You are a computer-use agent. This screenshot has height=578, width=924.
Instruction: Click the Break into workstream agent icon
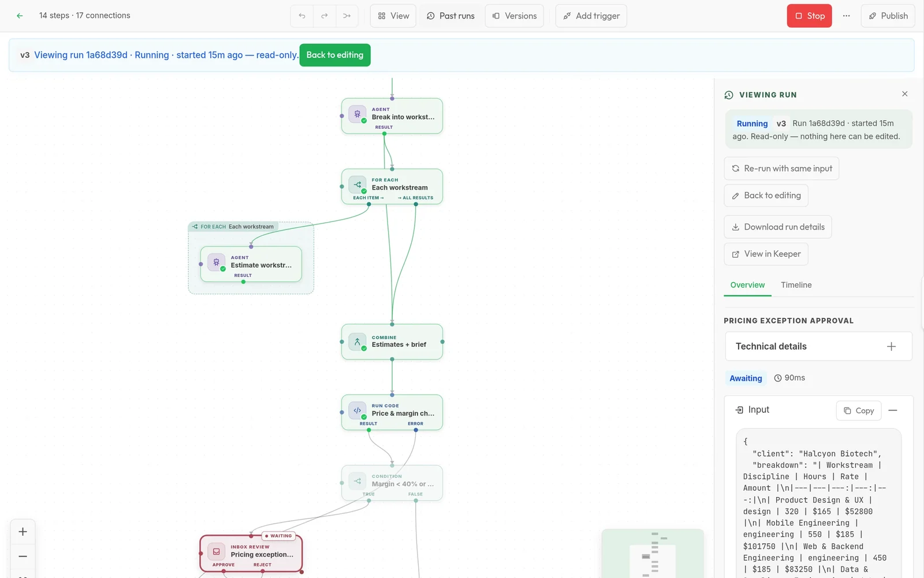click(357, 114)
